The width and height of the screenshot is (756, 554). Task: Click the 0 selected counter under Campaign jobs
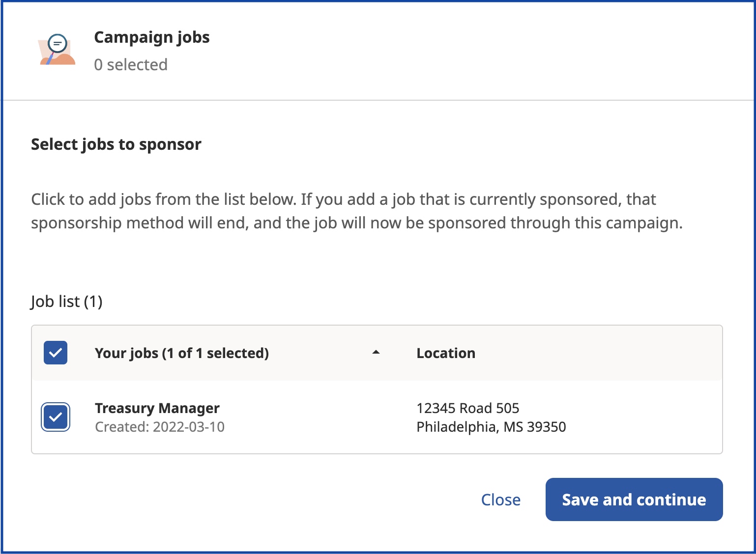click(x=131, y=64)
